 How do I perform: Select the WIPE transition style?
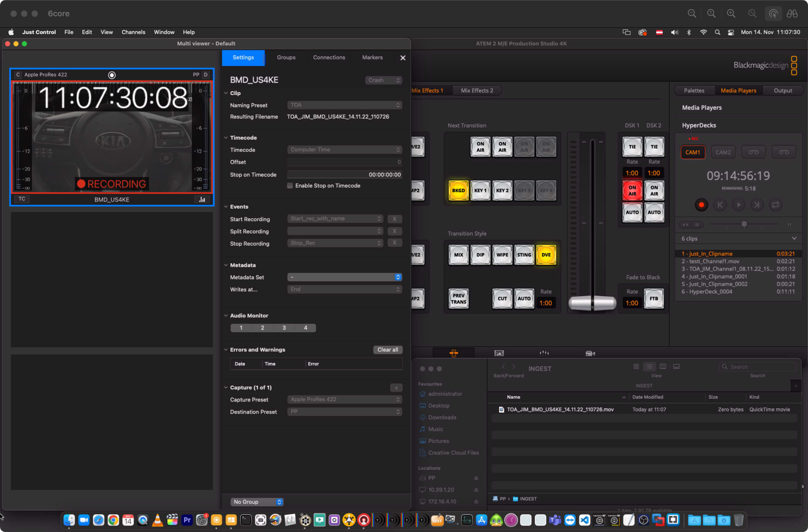coord(502,255)
